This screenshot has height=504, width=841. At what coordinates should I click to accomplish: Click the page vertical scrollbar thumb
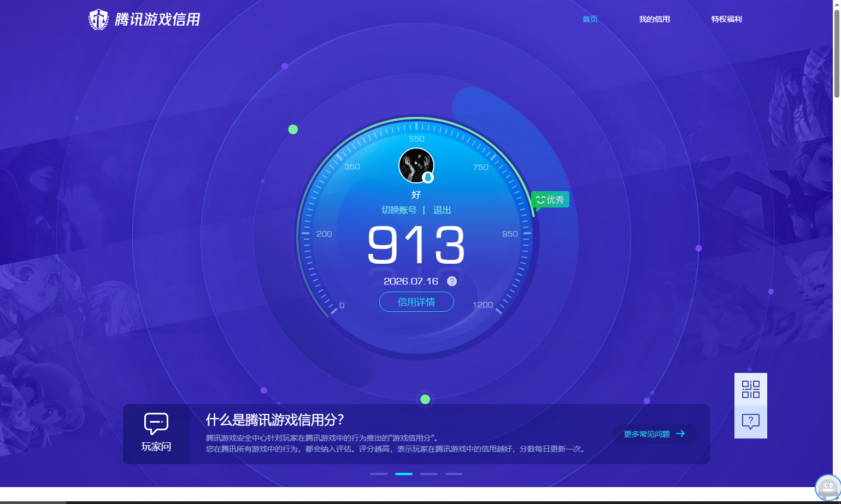pyautogui.click(x=837, y=52)
